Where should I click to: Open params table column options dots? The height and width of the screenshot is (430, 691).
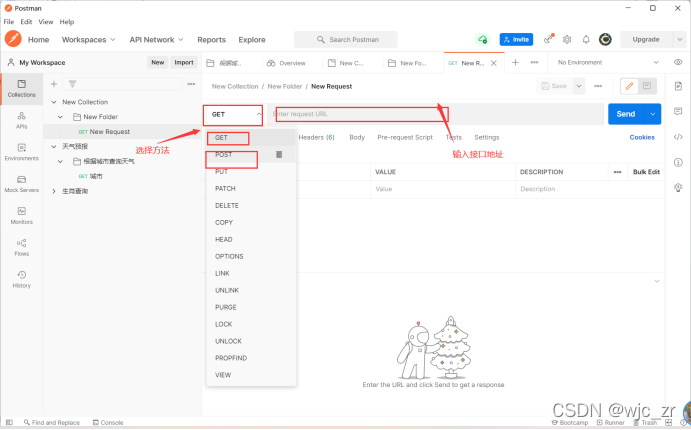pyautogui.click(x=617, y=172)
